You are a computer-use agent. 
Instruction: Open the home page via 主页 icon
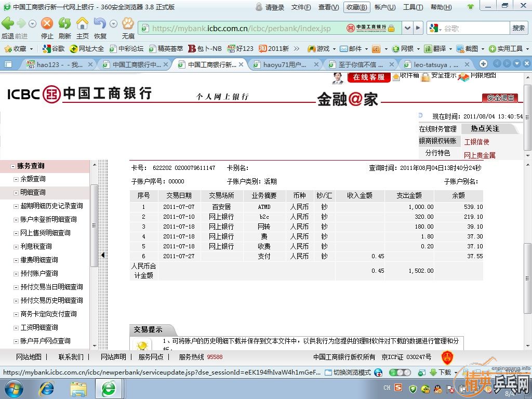(82, 23)
